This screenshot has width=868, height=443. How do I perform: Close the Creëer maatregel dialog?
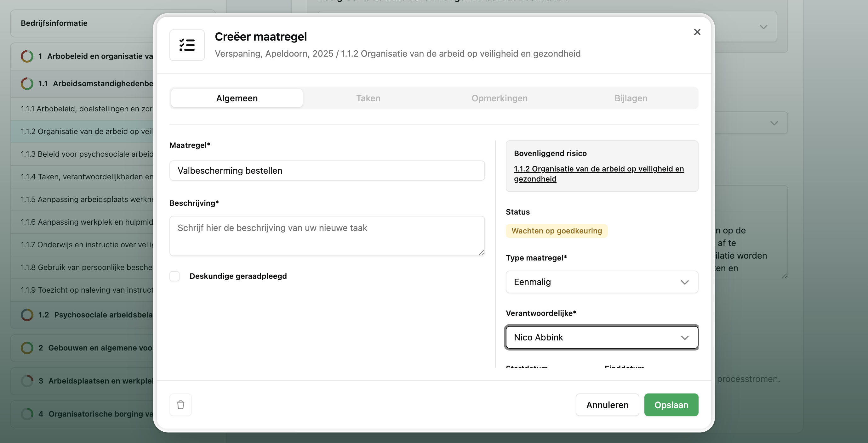697,32
